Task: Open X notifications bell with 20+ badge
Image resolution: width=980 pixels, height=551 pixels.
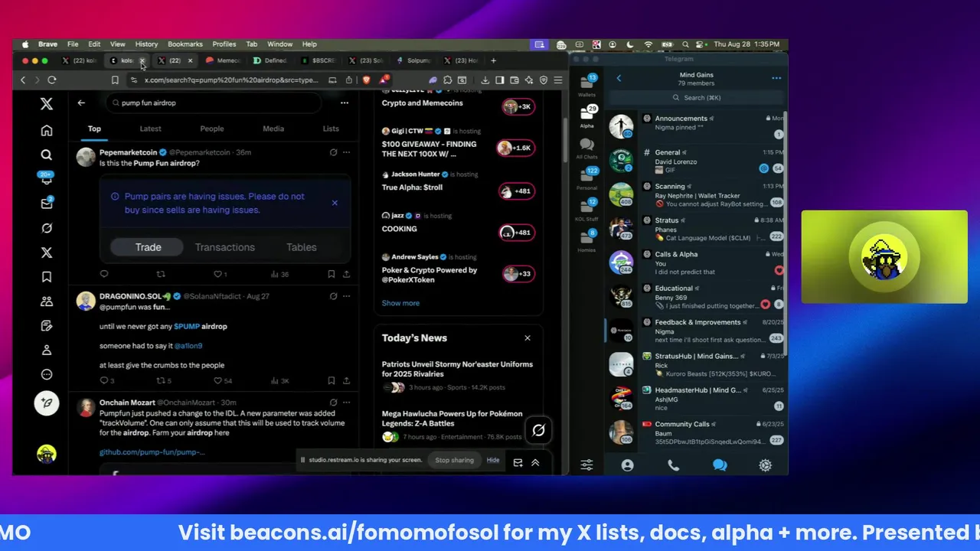Action: pyautogui.click(x=47, y=179)
